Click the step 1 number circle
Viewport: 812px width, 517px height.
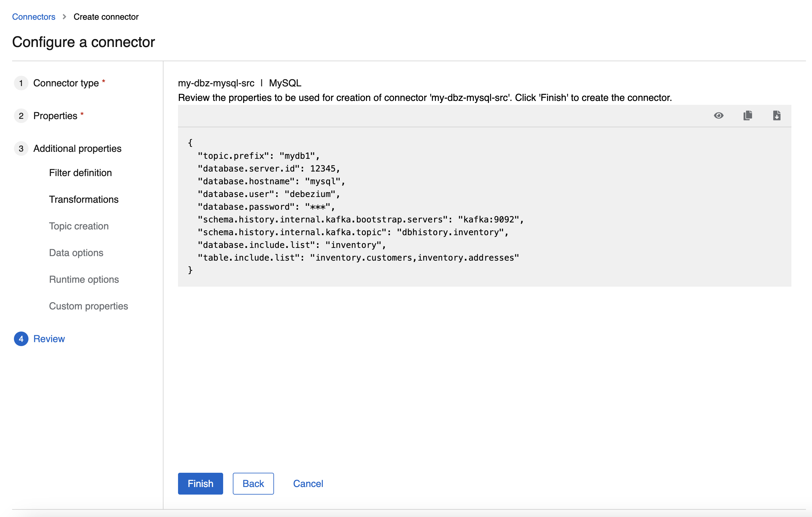(21, 83)
